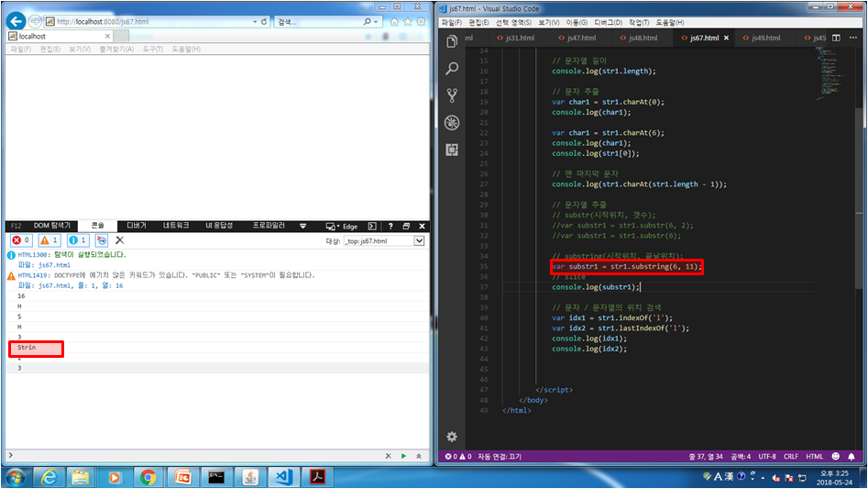This screenshot has height=489, width=868.
Task: Unpin F12 developer tools window
Action: click(x=406, y=226)
